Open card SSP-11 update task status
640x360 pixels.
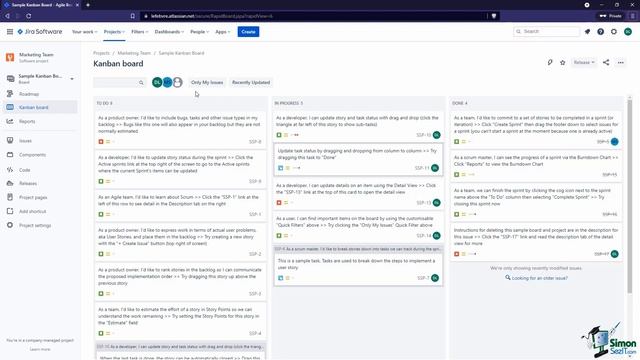click(x=358, y=159)
